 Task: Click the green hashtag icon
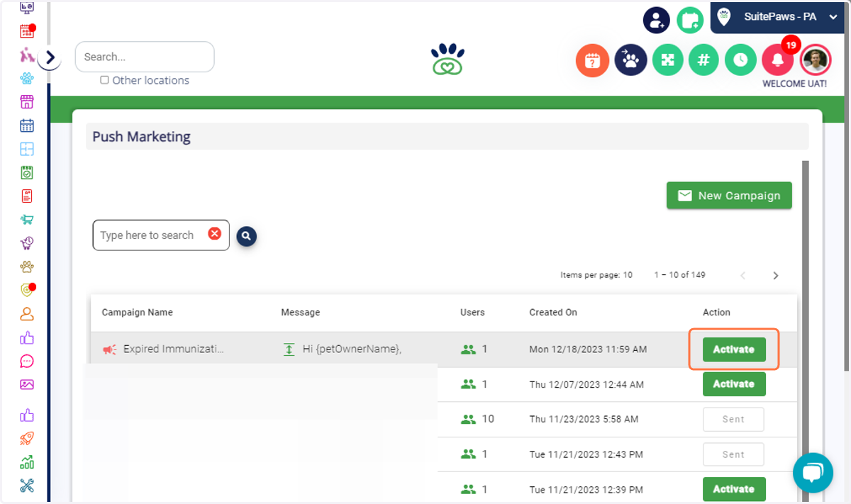tap(703, 60)
